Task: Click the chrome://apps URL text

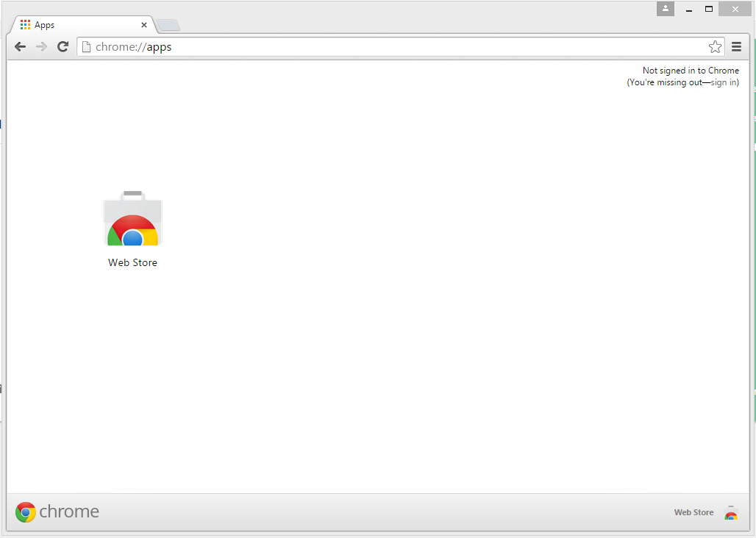Action: point(136,46)
